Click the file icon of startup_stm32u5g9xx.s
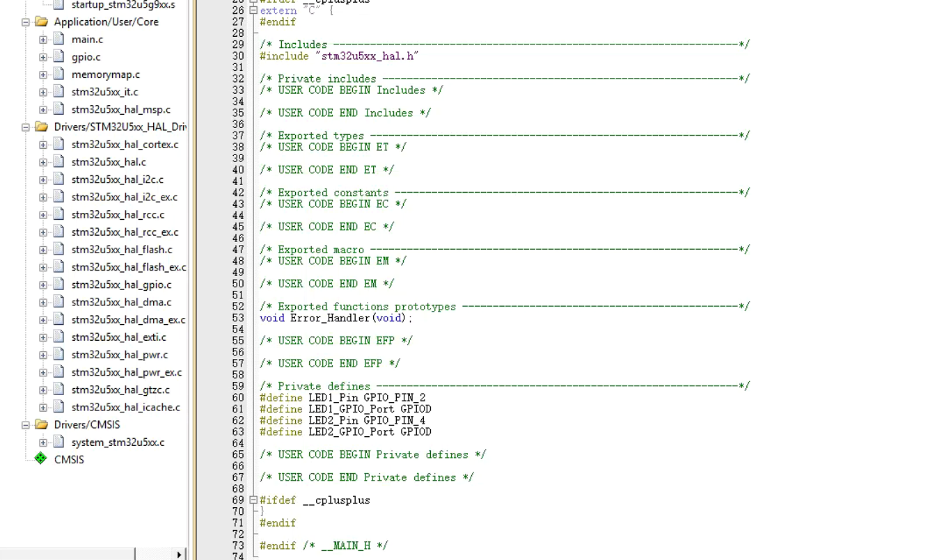930x560 pixels. coord(57,5)
